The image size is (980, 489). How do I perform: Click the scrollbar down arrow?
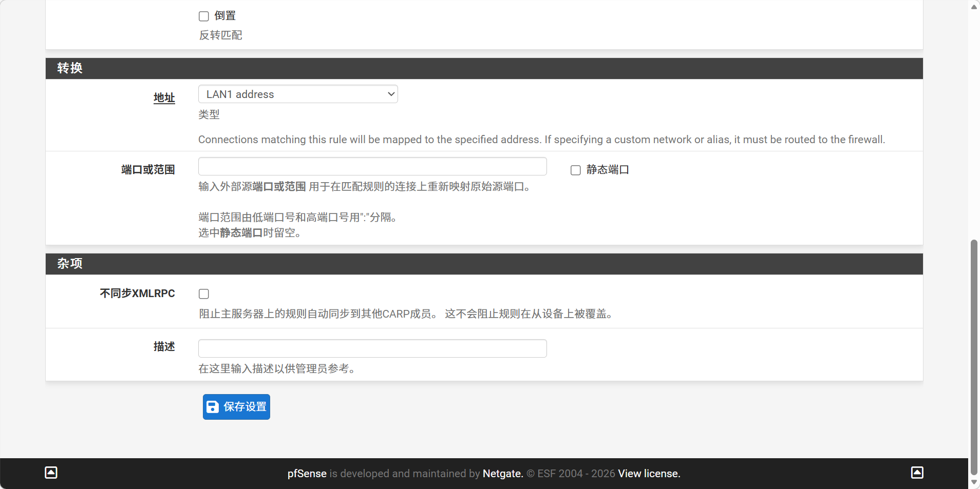(974, 482)
